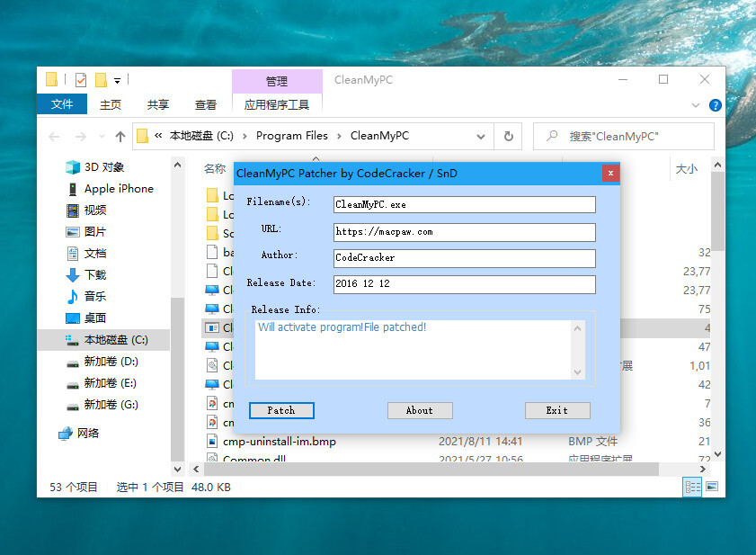Switch to large icons view in status bar
This screenshot has height=555, width=756.
(711, 487)
